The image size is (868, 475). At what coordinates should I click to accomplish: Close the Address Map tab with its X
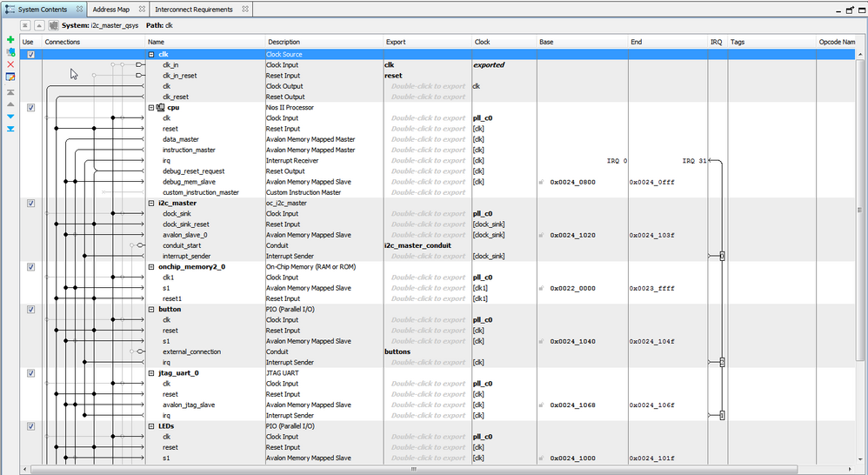tap(142, 10)
